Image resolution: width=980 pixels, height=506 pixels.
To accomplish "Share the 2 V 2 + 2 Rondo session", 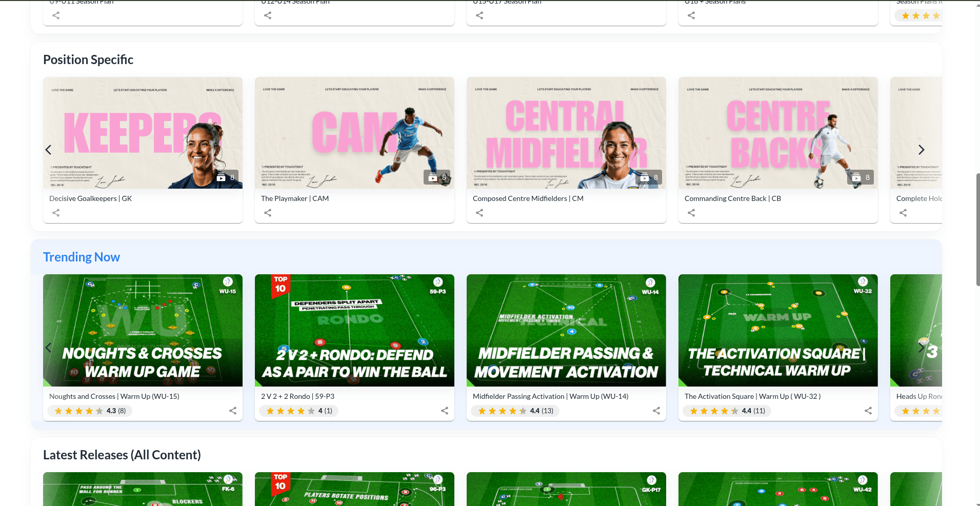I will click(445, 411).
